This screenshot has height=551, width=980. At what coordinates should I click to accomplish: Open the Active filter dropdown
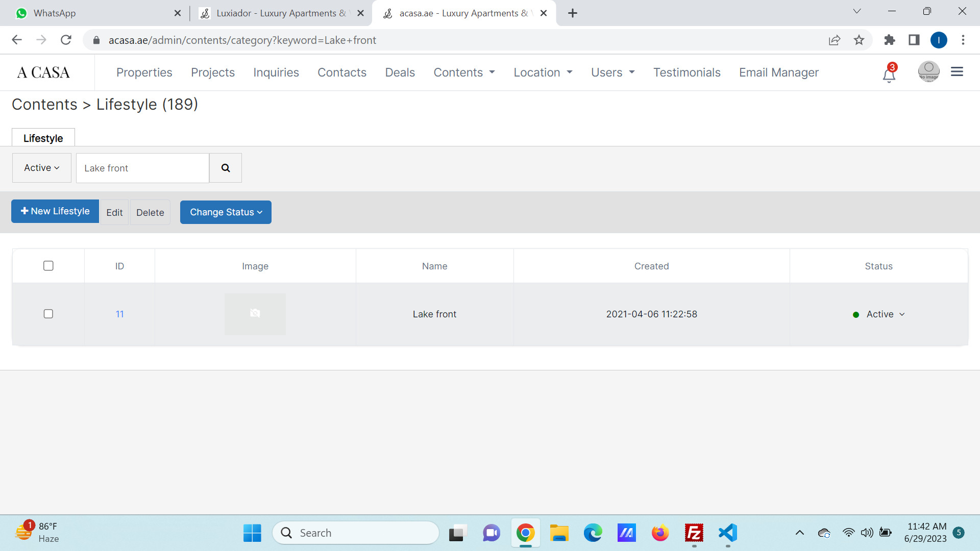click(42, 168)
